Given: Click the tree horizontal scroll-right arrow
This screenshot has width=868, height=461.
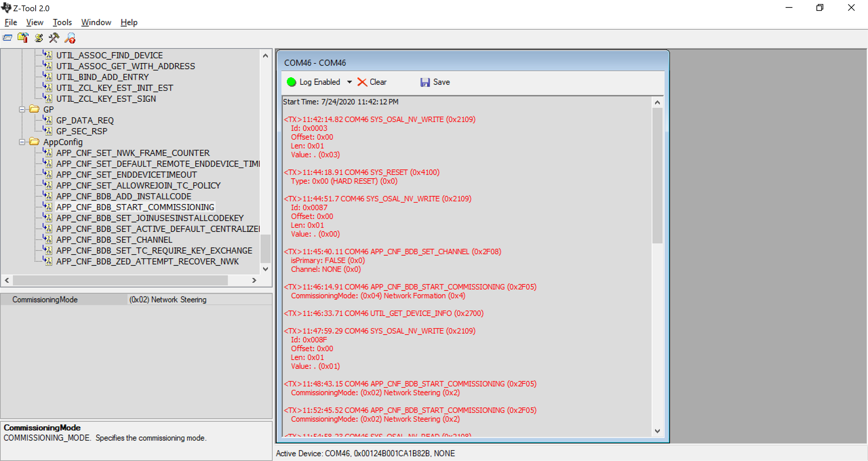Looking at the screenshot, I should coord(254,280).
